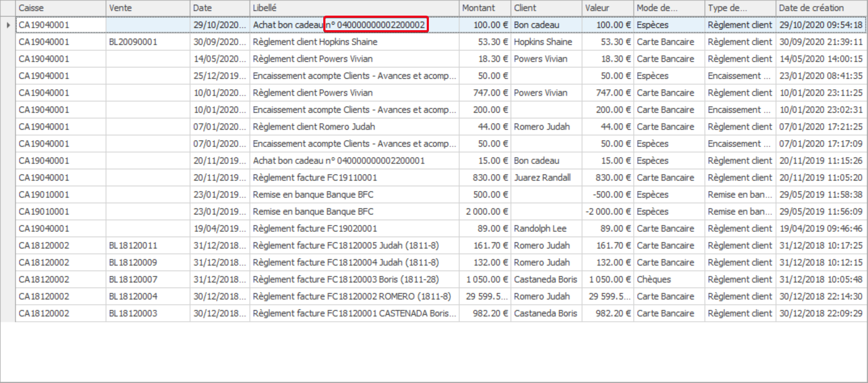Select creation date 10/01/2020 23:02:31

coord(821,110)
